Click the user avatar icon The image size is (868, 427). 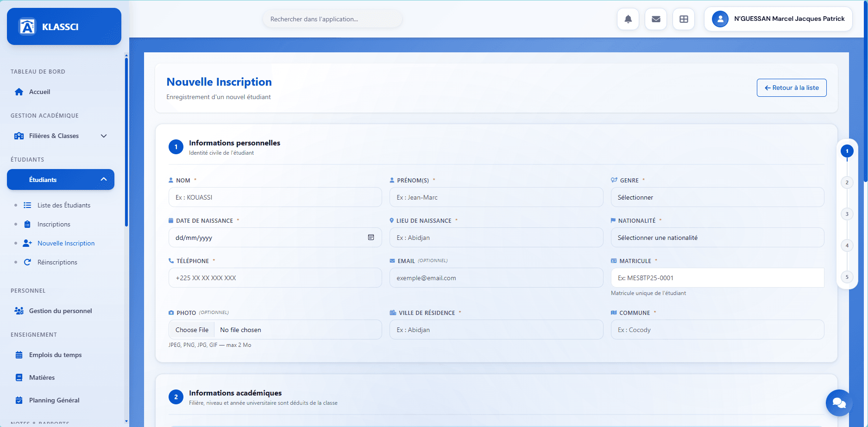click(x=720, y=19)
